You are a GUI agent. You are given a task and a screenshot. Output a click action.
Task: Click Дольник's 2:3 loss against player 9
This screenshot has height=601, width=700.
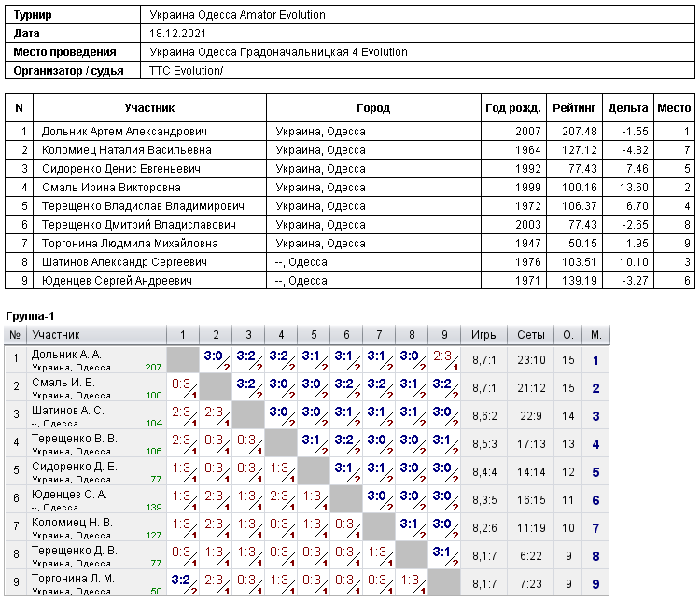442,356
